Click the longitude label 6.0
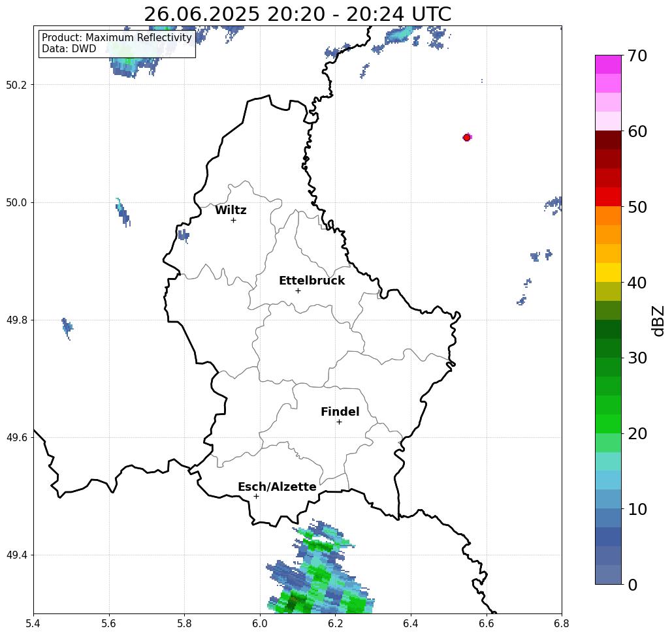Image resolution: width=672 pixels, height=635 pixels. click(260, 623)
